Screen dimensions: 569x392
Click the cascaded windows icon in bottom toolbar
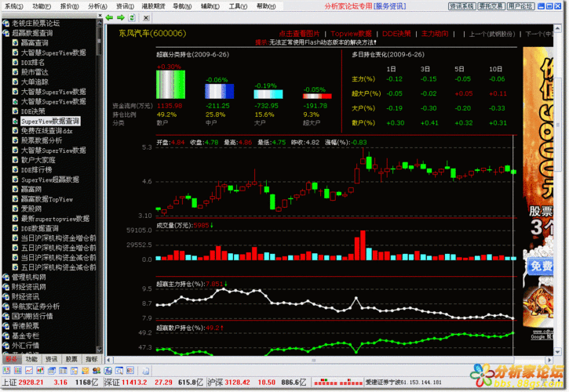pos(52,371)
